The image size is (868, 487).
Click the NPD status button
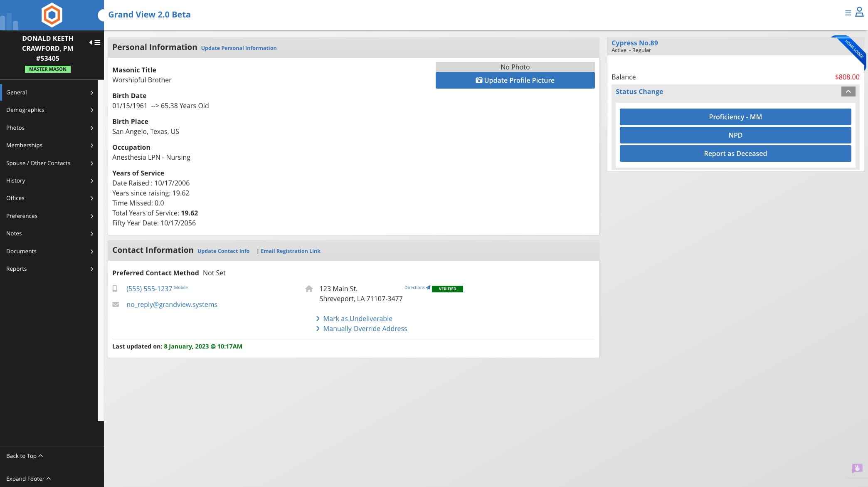(x=735, y=135)
